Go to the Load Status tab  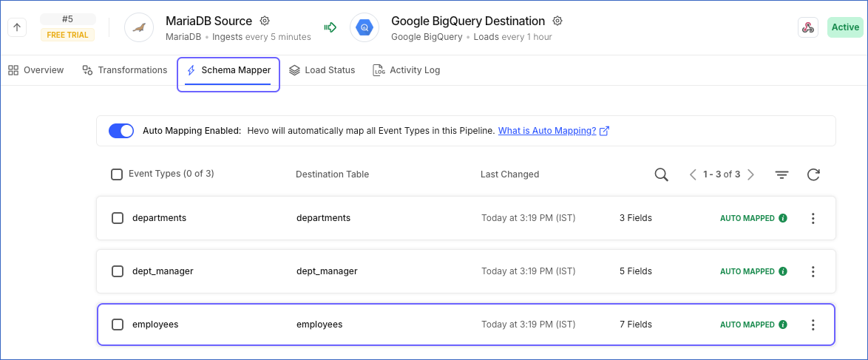click(x=322, y=70)
